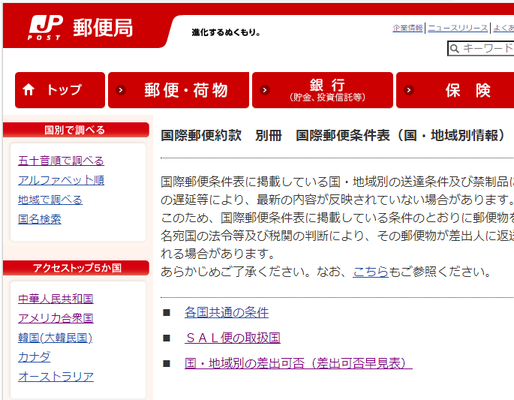Click arrow icon beside 銀行
Image resolution: width=514 pixels, height=400 pixels.
pyautogui.click(x=265, y=90)
